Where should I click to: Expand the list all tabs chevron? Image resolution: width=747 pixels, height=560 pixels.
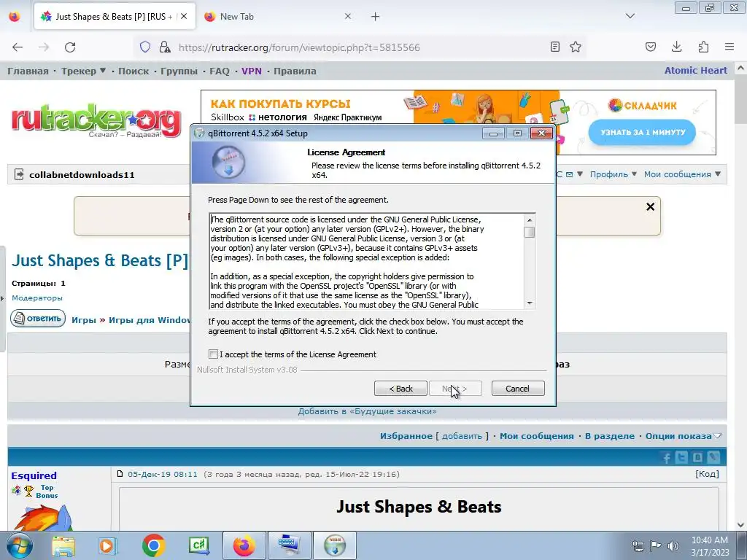(630, 16)
